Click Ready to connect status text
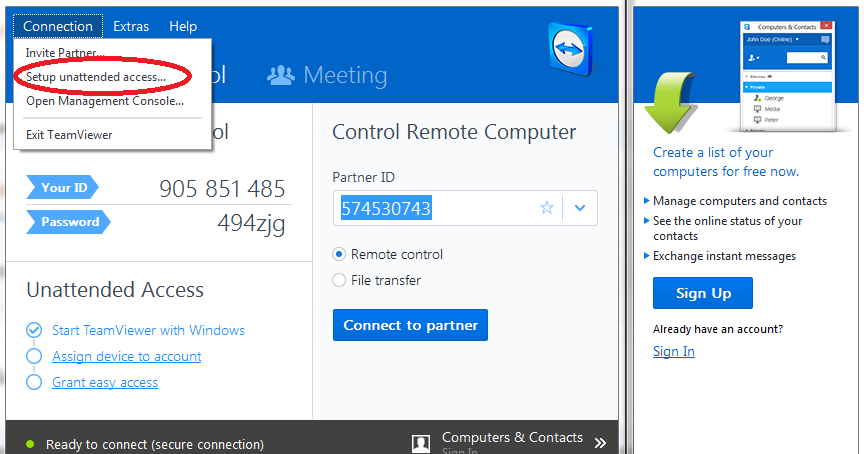The width and height of the screenshot is (864, 454). tap(155, 444)
